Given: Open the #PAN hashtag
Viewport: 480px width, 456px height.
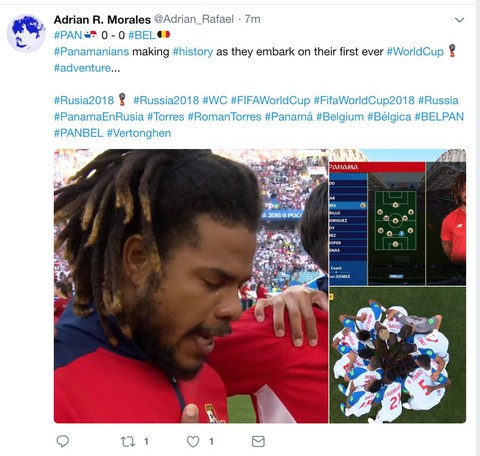Looking at the screenshot, I should (68, 35).
